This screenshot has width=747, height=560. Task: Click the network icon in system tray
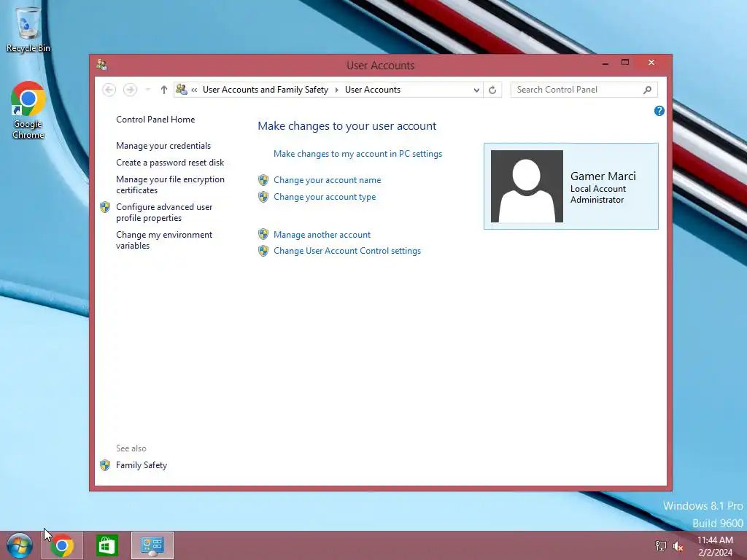[x=661, y=546]
